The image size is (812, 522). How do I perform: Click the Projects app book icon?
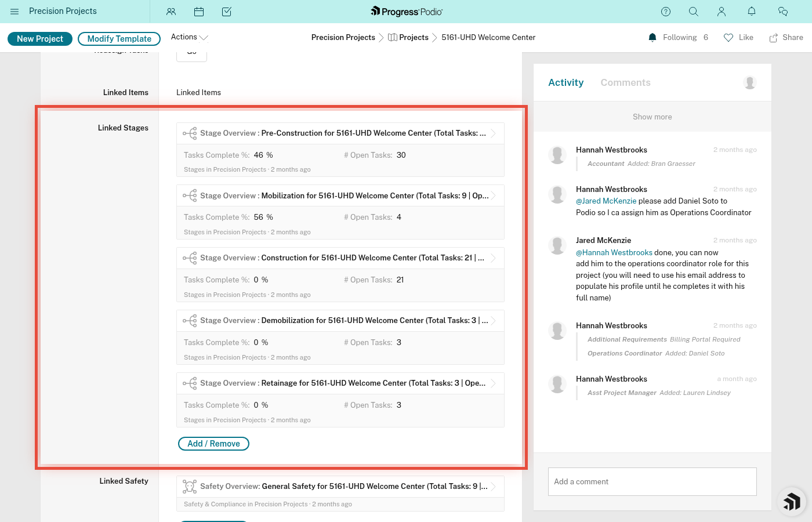pos(393,38)
